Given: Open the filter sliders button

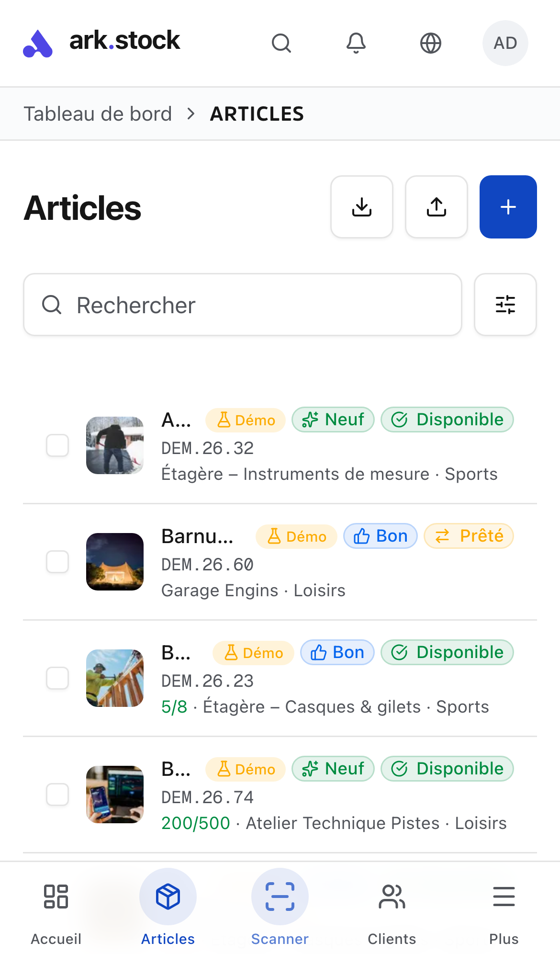Looking at the screenshot, I should click(x=505, y=305).
